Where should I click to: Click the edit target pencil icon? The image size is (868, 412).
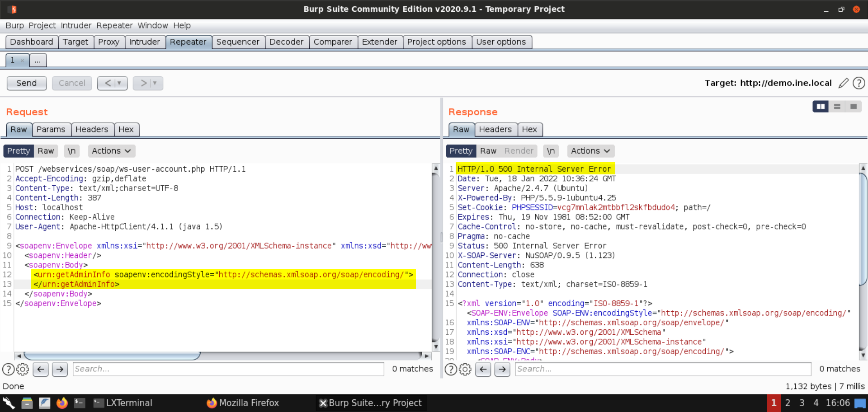(x=843, y=83)
